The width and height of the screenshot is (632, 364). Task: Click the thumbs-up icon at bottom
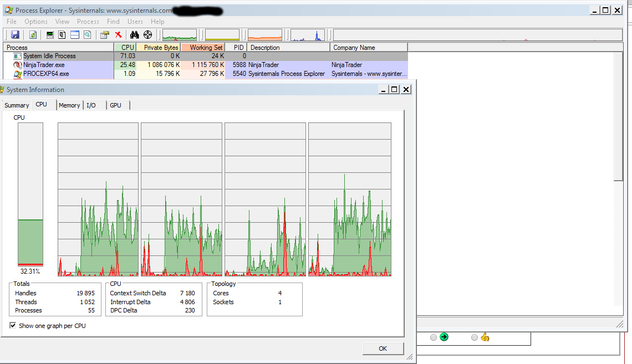tap(485, 337)
